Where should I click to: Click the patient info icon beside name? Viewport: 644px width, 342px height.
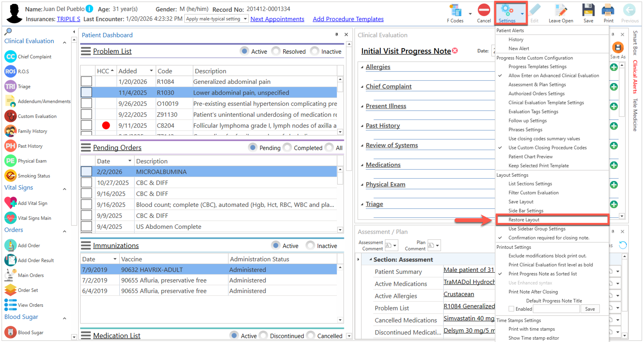[89, 9]
